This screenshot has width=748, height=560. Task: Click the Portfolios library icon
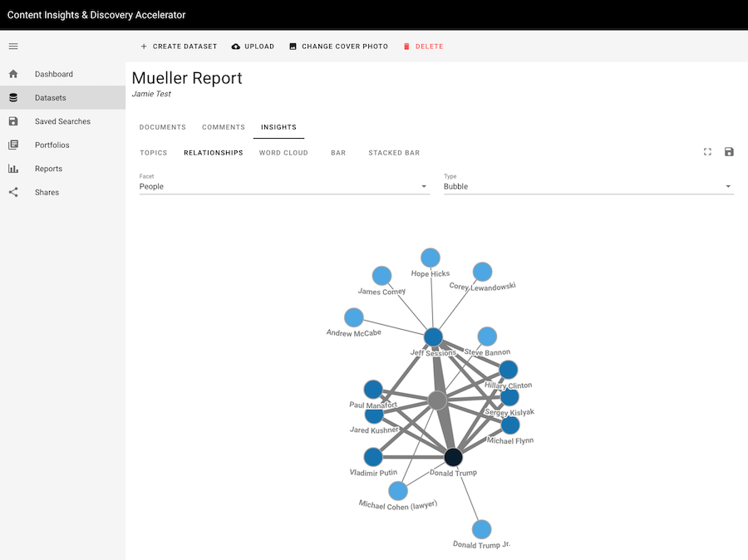[x=13, y=145]
